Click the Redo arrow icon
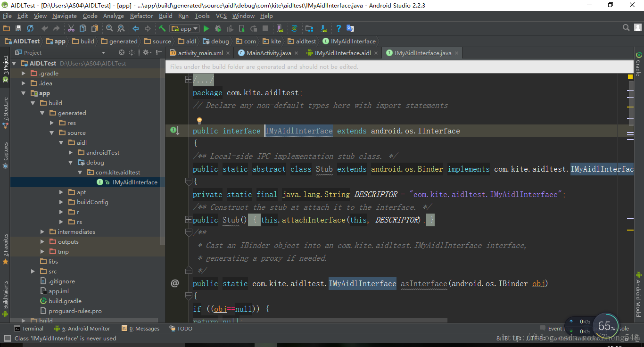The width and height of the screenshot is (644, 347). coord(57,29)
